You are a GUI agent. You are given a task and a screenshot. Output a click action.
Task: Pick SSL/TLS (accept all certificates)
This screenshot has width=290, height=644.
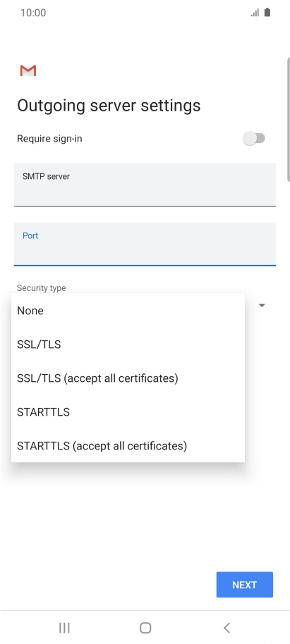pyautogui.click(x=128, y=378)
